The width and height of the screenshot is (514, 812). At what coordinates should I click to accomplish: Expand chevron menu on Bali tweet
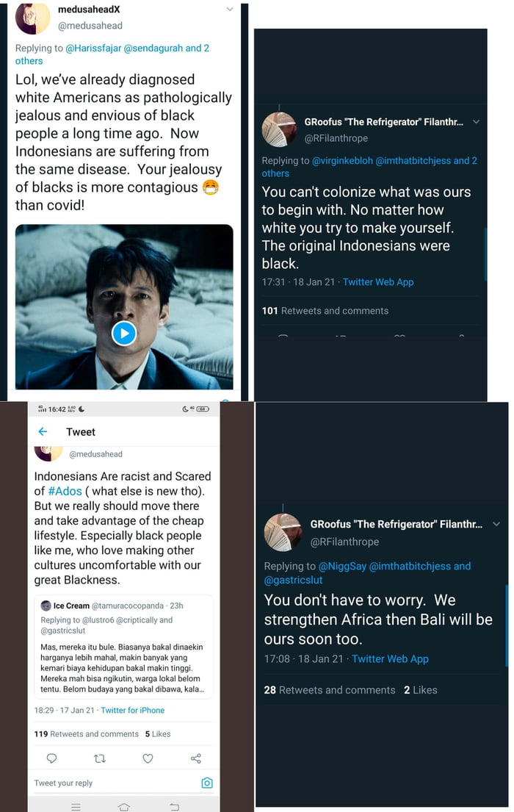(496, 525)
